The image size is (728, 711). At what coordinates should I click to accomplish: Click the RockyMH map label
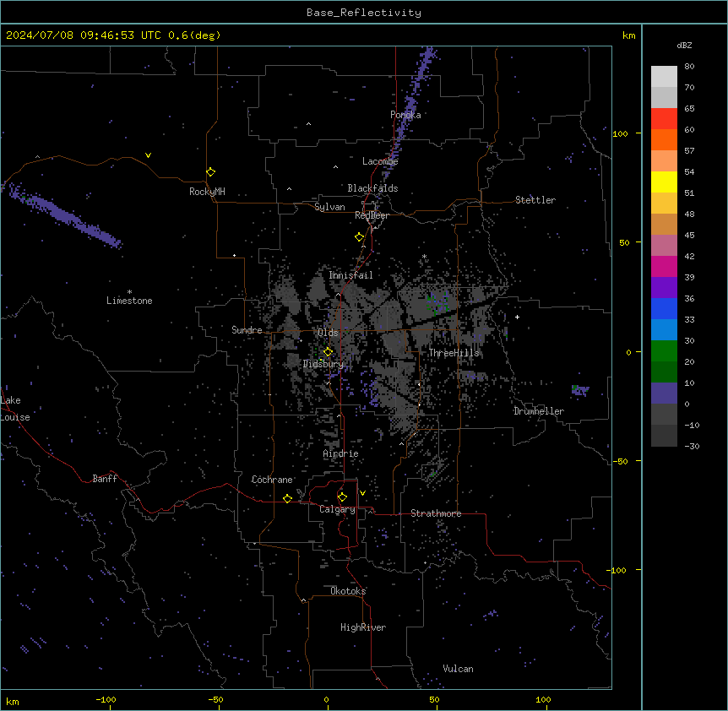[207, 192]
